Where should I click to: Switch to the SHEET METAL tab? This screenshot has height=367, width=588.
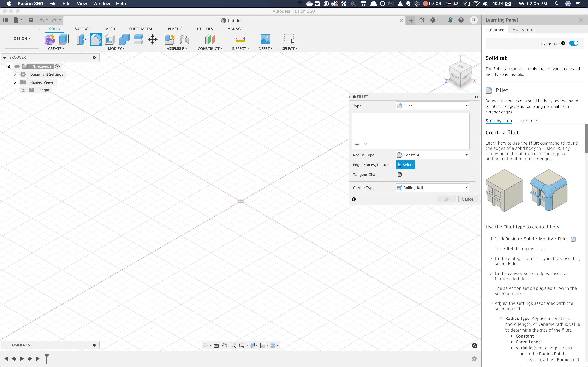pyautogui.click(x=141, y=29)
